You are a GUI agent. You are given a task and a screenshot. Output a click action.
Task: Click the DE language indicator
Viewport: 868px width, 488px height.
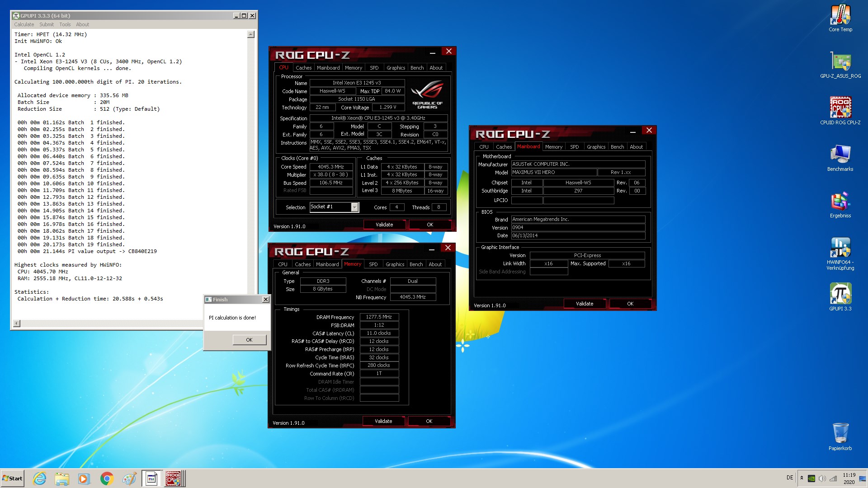pyautogui.click(x=790, y=478)
